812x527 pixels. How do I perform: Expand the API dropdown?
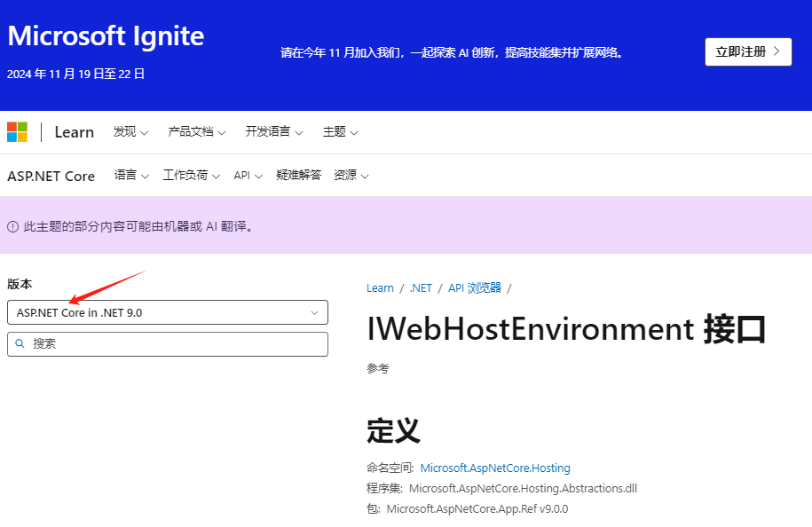click(248, 176)
